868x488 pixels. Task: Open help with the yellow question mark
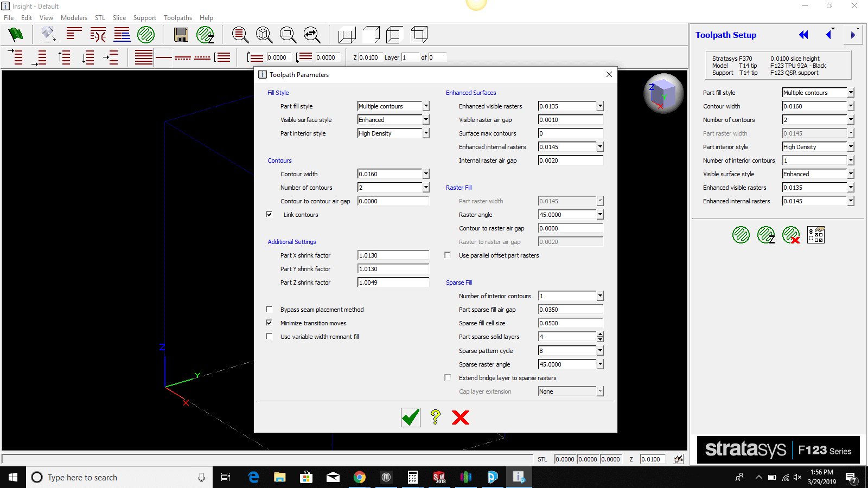(x=435, y=417)
